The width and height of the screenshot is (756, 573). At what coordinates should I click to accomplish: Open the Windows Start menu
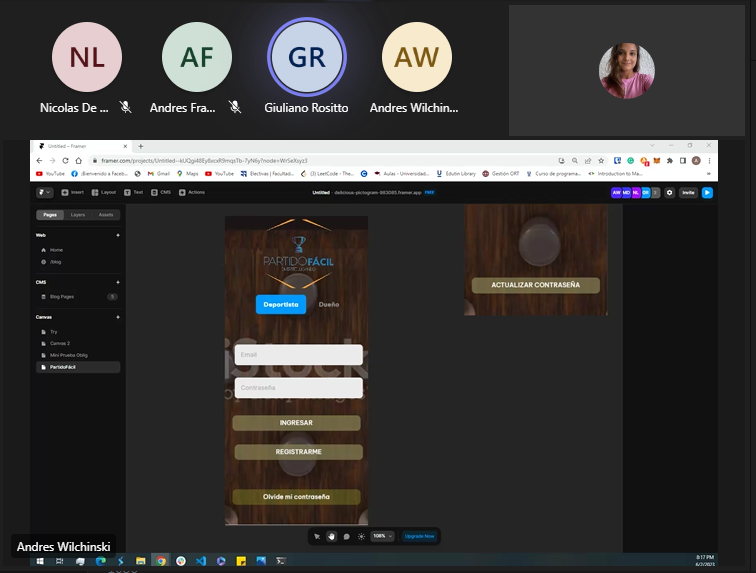pos(40,561)
